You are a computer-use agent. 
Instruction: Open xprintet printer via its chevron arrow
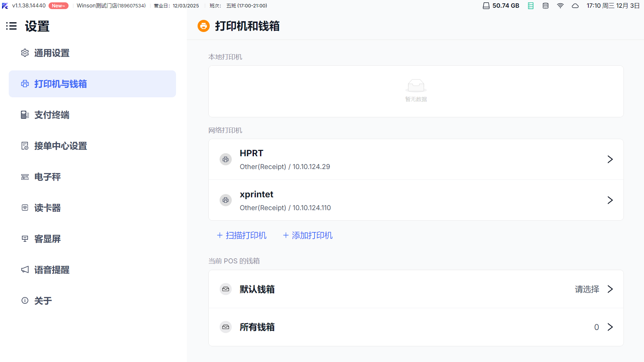610,200
